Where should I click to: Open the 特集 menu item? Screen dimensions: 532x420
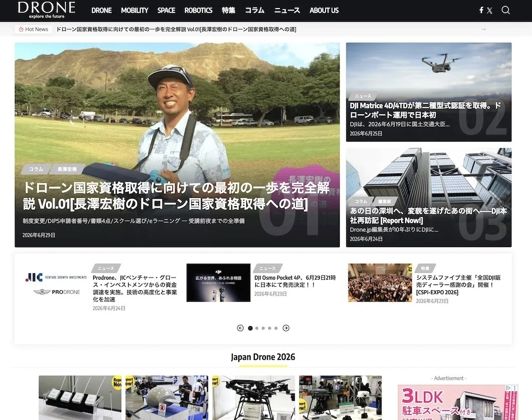click(x=228, y=11)
